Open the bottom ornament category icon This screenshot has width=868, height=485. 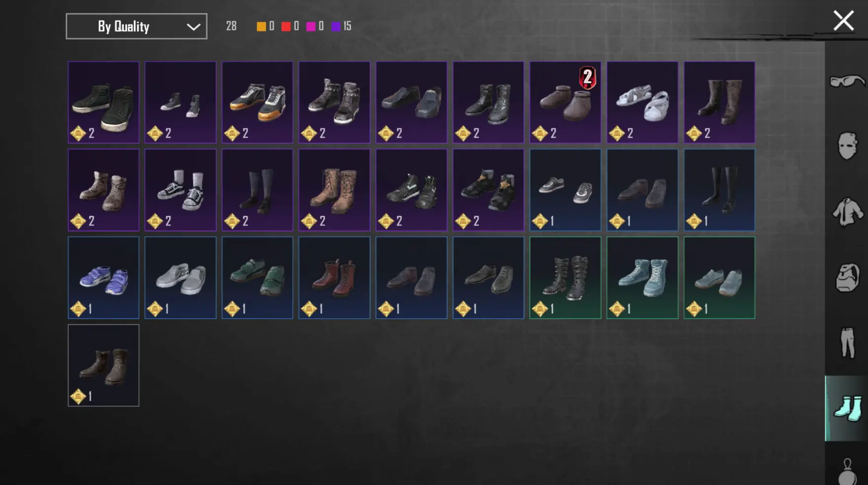click(x=847, y=472)
